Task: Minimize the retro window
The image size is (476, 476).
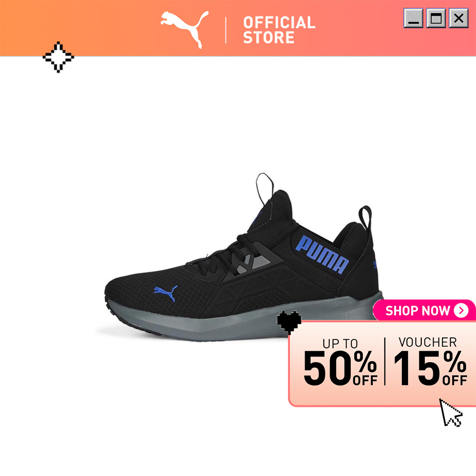Action: coord(413,18)
